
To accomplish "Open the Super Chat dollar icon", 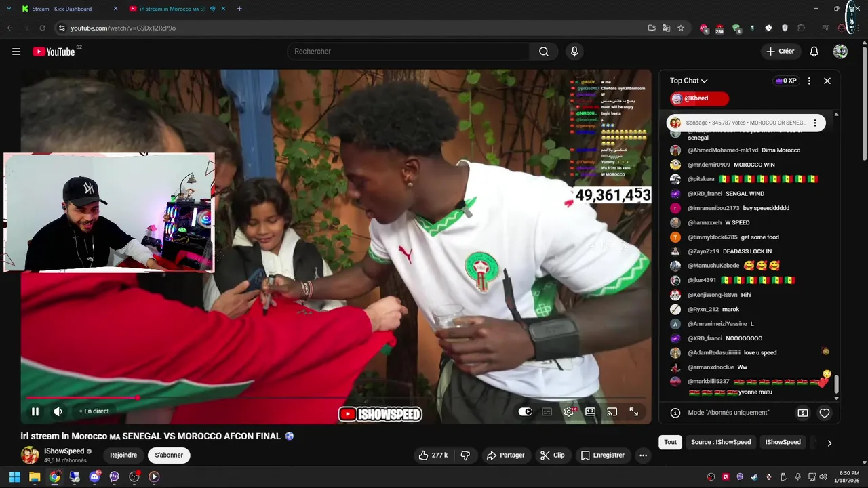I will [803, 413].
